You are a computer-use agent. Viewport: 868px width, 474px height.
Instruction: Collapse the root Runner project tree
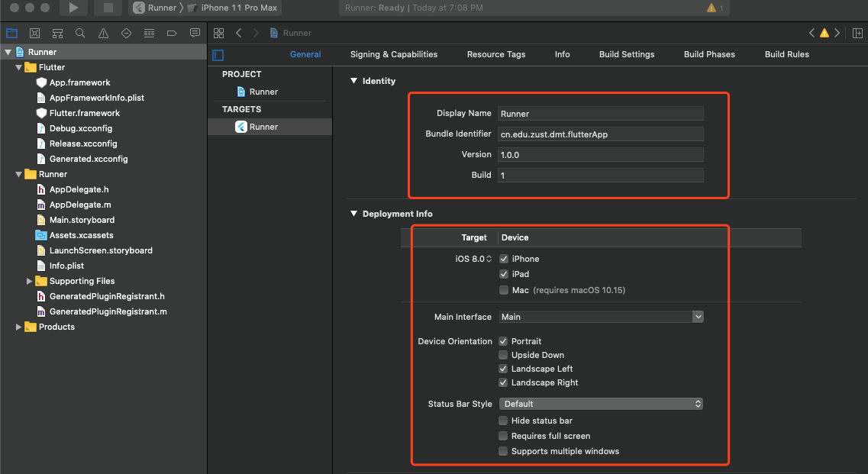(8, 52)
